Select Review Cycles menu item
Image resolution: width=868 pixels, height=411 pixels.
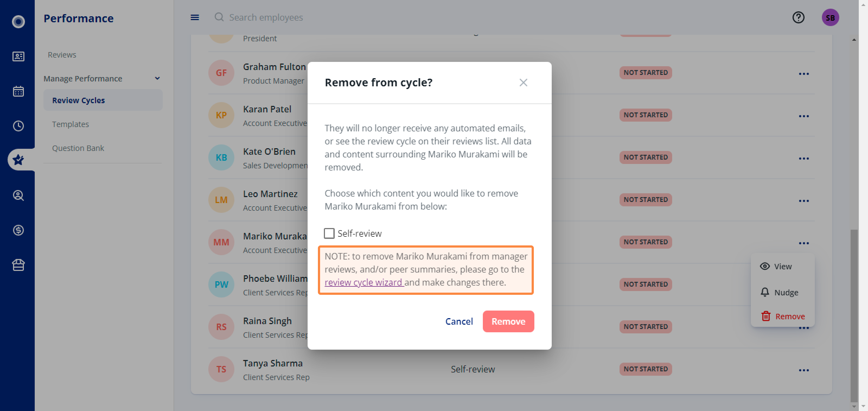(103, 100)
